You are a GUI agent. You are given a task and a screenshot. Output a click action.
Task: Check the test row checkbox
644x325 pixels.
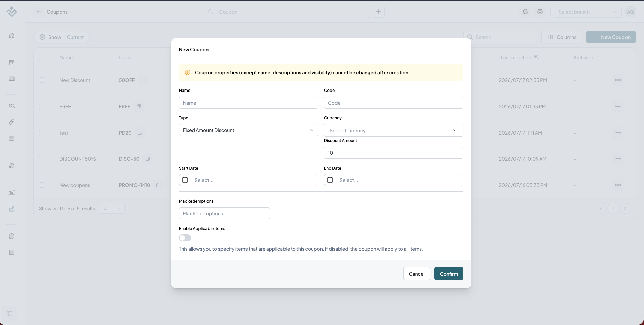(42, 133)
